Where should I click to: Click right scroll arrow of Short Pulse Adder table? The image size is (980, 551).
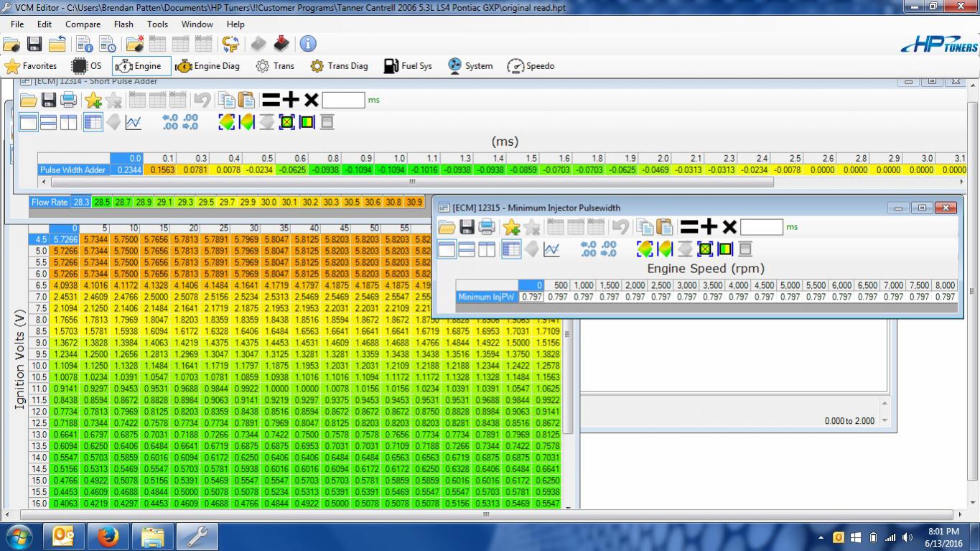961,182
